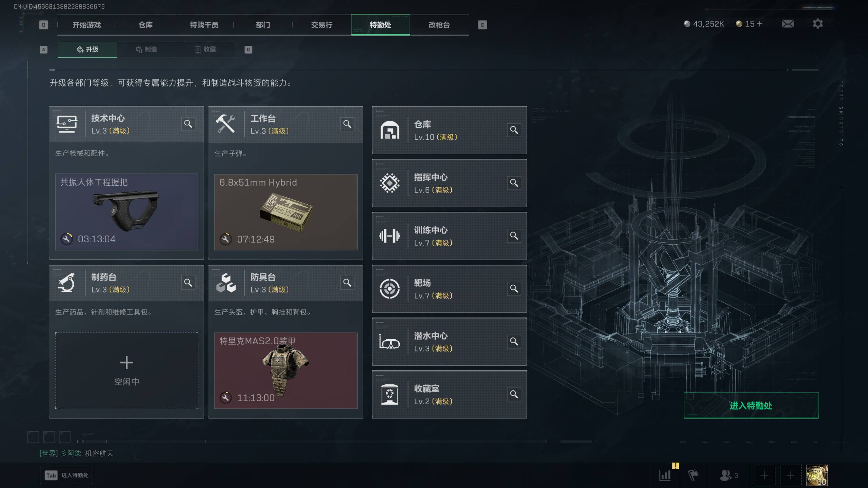
Task: Switch to the 交易行 tab
Action: tap(322, 25)
